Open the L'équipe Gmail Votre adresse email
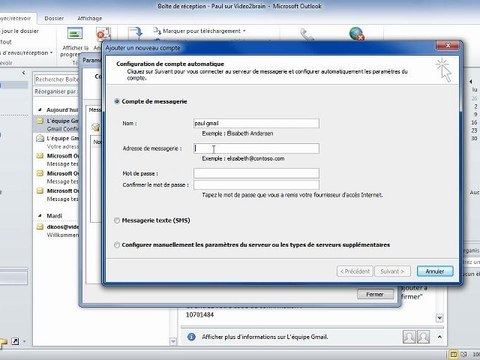 coord(57,142)
